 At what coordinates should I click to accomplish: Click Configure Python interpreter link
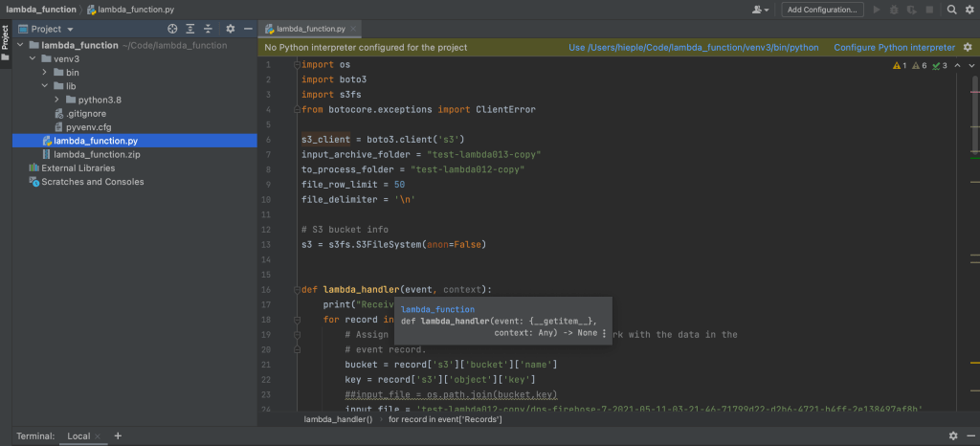coord(894,47)
